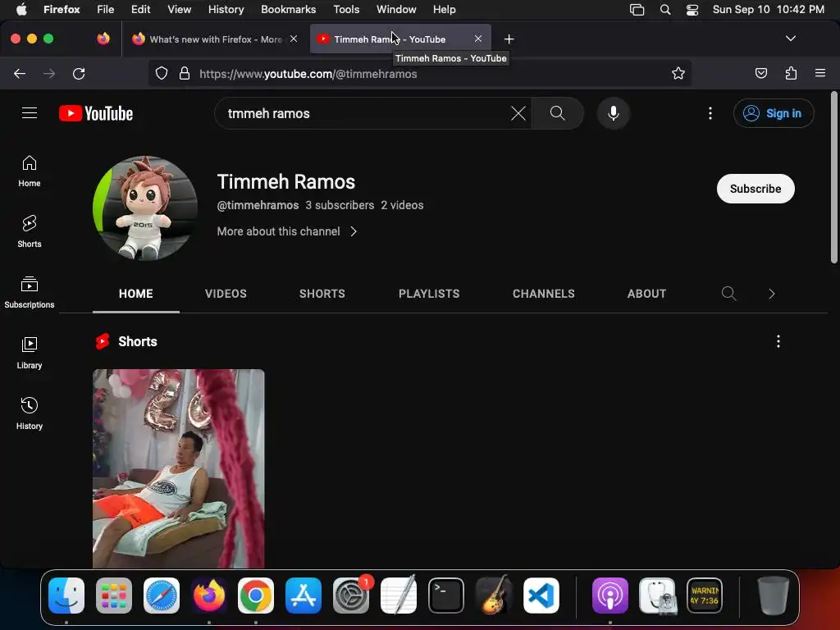Launch Google Chrome from the Dock
This screenshot has width=840, height=630.
pyautogui.click(x=256, y=596)
